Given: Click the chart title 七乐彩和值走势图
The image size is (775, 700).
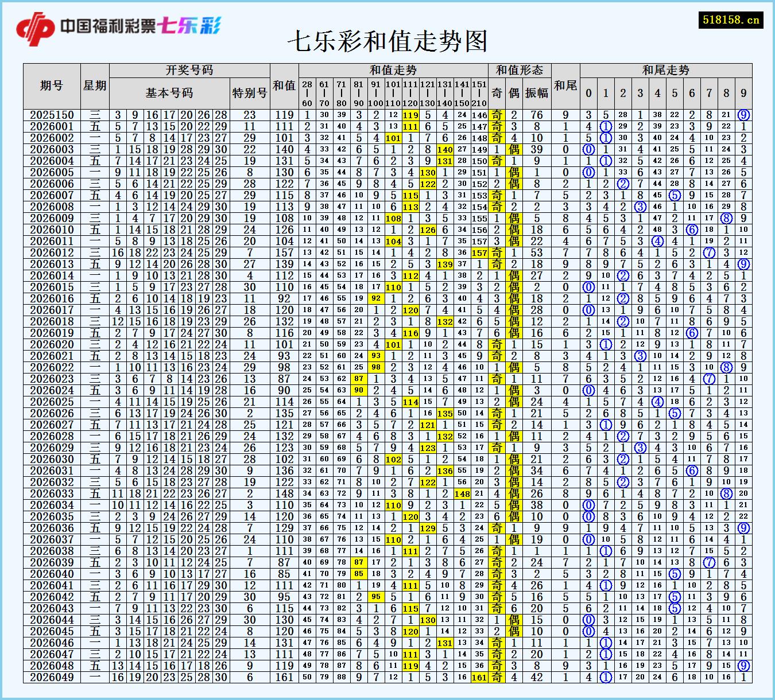Looking at the screenshot, I should point(387,41).
